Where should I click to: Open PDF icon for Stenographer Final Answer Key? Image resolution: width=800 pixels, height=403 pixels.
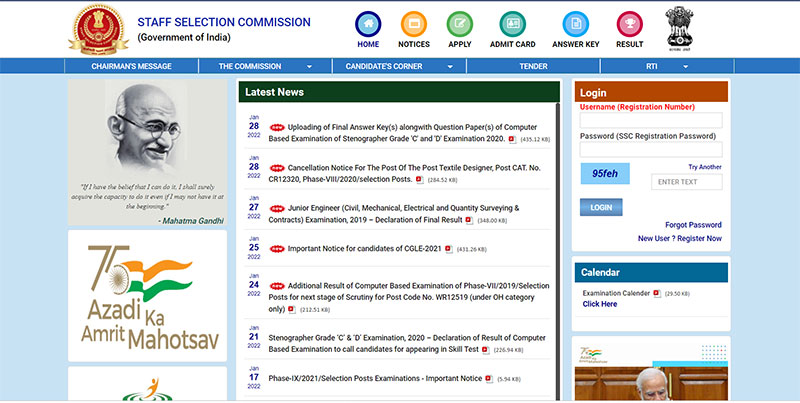click(x=512, y=139)
